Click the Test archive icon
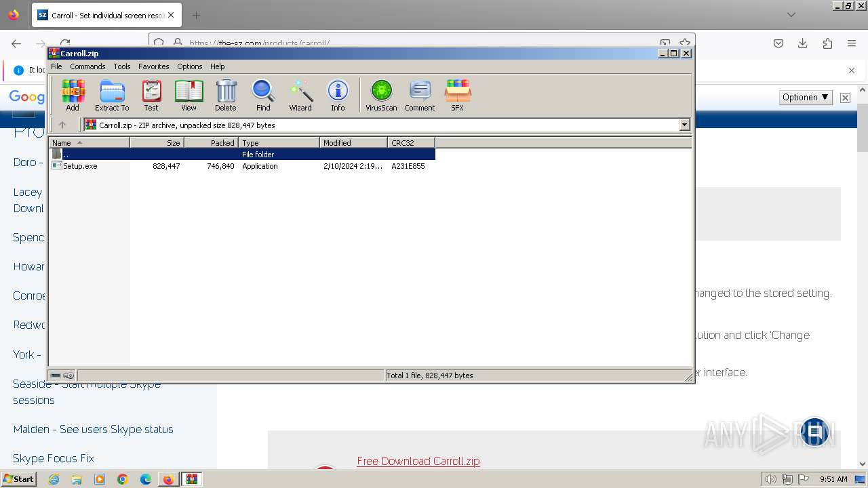The image size is (868, 488). click(151, 95)
